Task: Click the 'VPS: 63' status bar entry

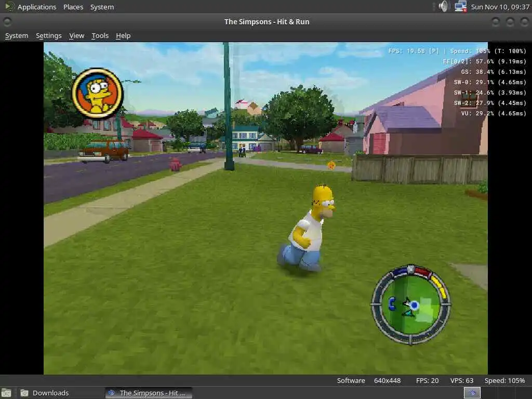Action: pyautogui.click(x=461, y=381)
